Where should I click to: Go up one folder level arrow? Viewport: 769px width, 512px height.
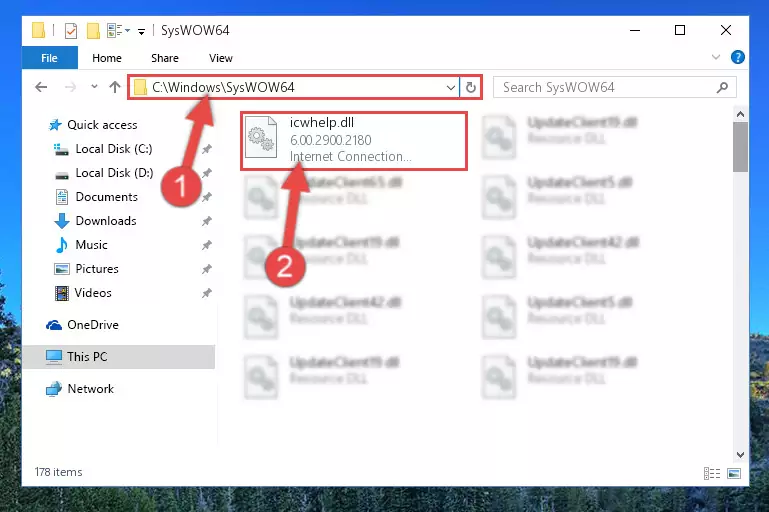click(115, 87)
